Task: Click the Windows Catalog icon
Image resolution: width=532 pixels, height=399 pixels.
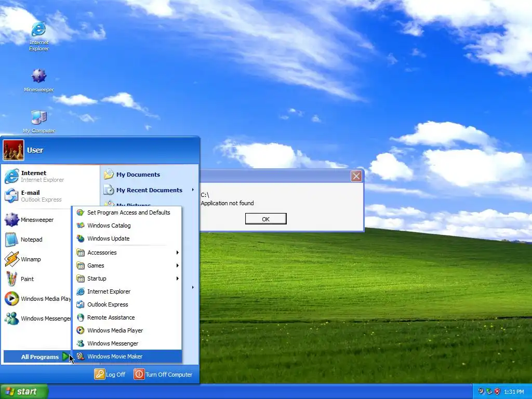Action: click(x=81, y=225)
